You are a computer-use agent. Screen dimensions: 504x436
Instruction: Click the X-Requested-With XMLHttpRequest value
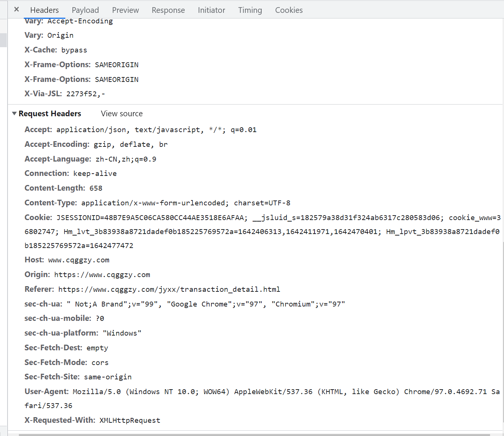click(x=129, y=421)
